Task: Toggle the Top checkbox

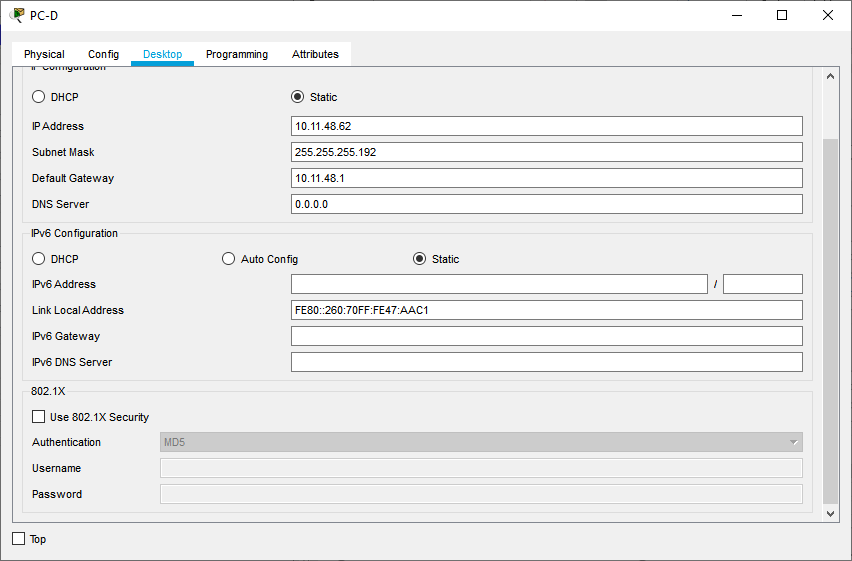Action: [x=18, y=539]
